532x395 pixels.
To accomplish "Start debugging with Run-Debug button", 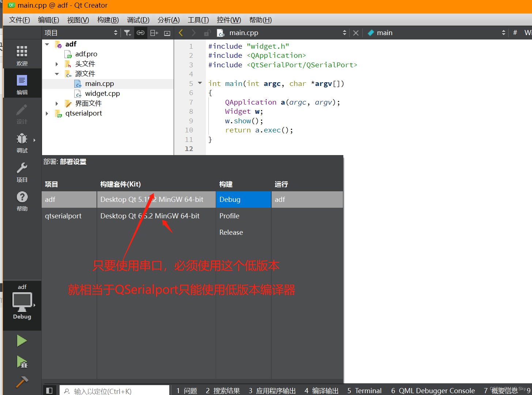I will pyautogui.click(x=22, y=362).
